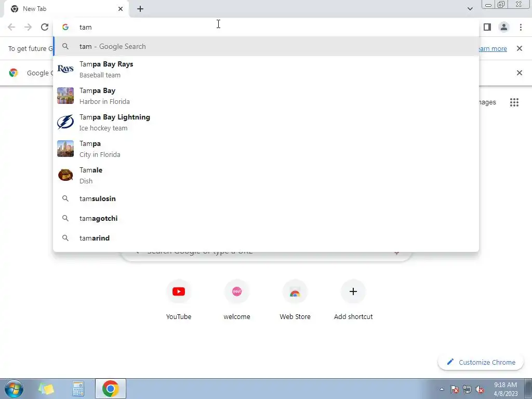This screenshot has width=532, height=399.
Task: Select the tamsulosin search suggestion
Action: click(266, 198)
